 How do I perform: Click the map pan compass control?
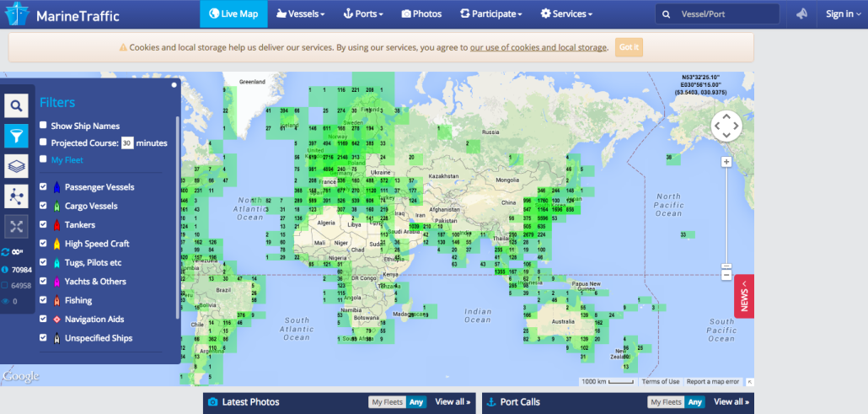tap(726, 126)
